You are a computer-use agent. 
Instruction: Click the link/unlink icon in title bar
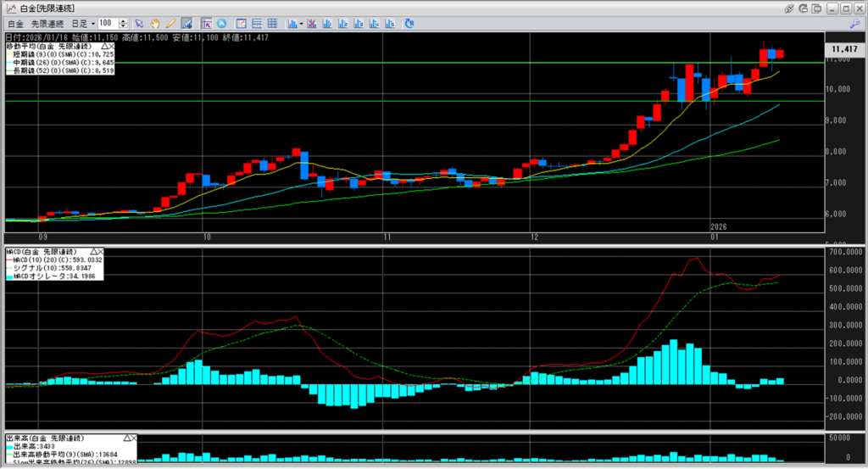(788, 8)
